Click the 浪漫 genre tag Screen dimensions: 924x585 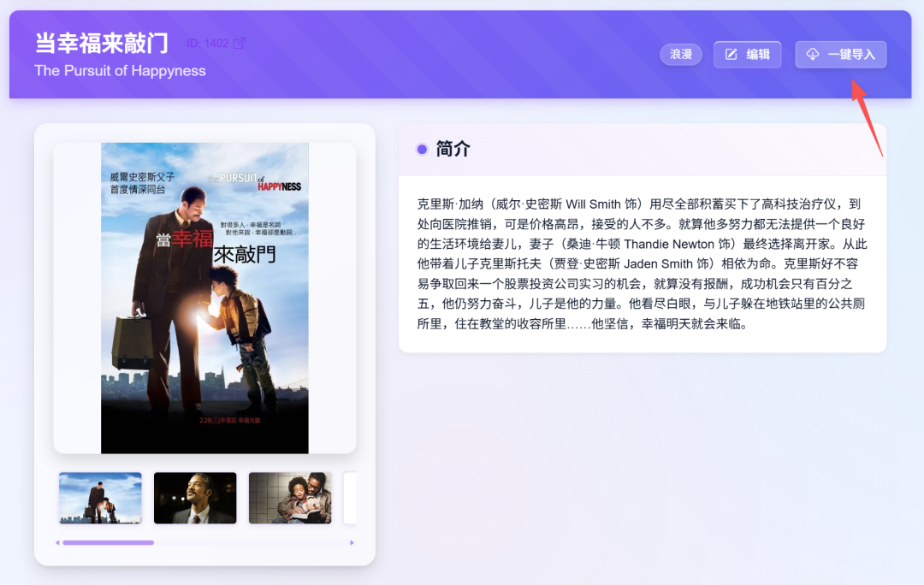coord(681,54)
